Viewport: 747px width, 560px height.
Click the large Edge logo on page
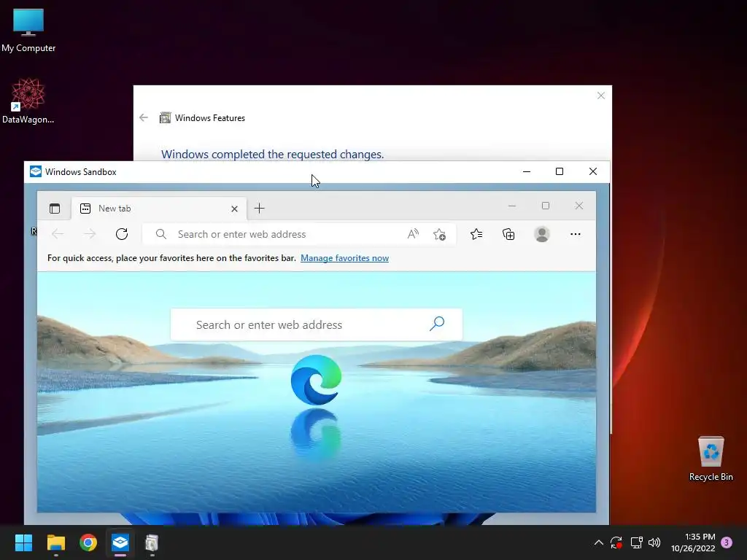point(316,379)
